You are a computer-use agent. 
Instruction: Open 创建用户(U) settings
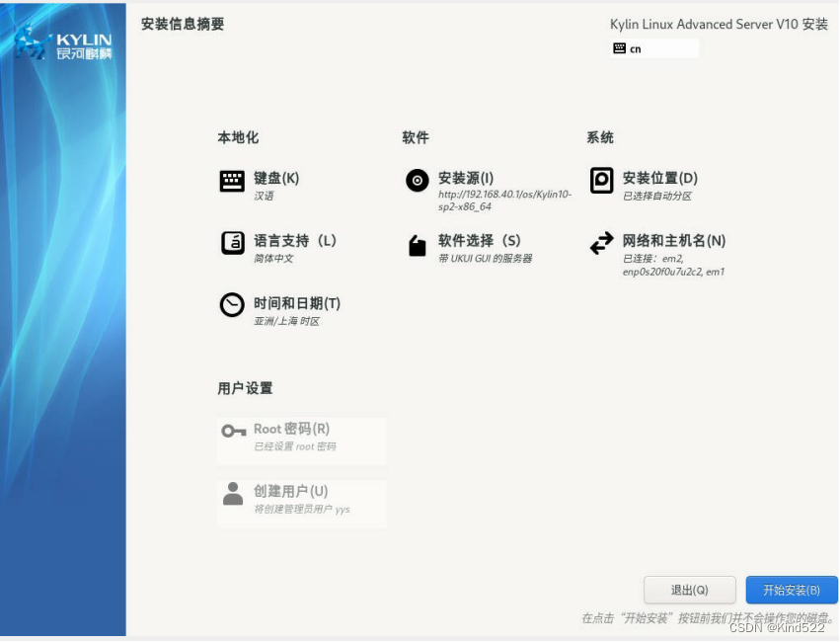coord(302,504)
